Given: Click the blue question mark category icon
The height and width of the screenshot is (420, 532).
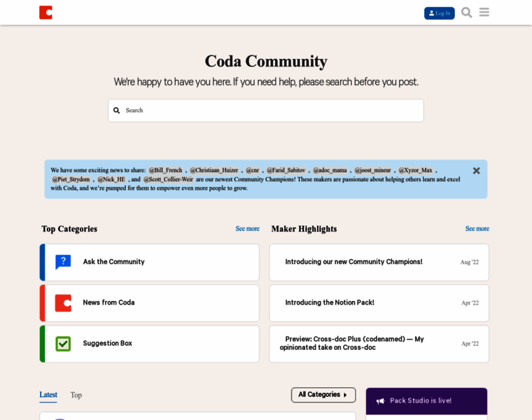Looking at the screenshot, I should (63, 262).
